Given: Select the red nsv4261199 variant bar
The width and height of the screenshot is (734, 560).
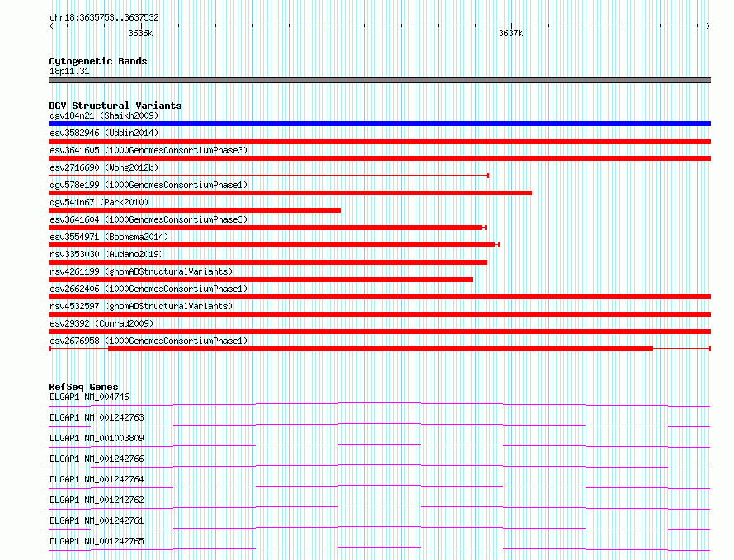Looking at the screenshot, I should (x=261, y=280).
